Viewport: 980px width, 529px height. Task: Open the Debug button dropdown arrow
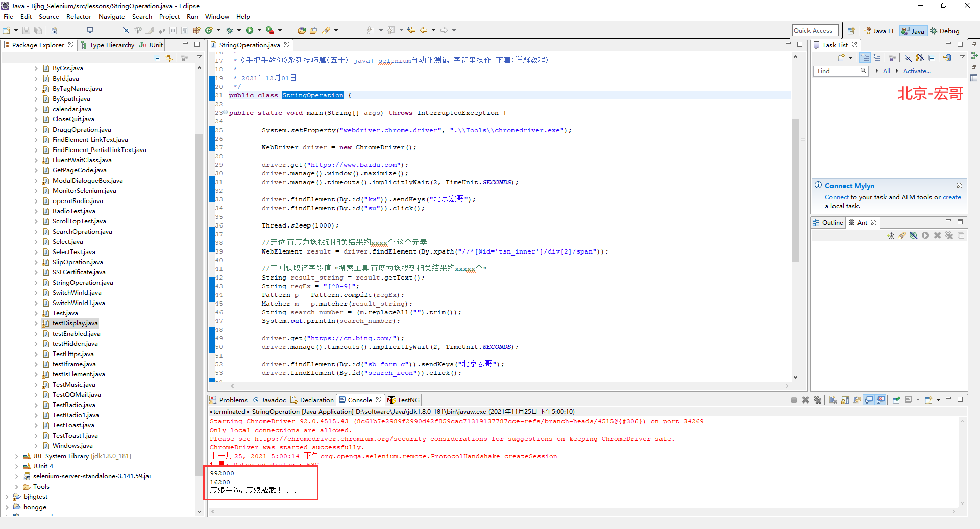[239, 30]
